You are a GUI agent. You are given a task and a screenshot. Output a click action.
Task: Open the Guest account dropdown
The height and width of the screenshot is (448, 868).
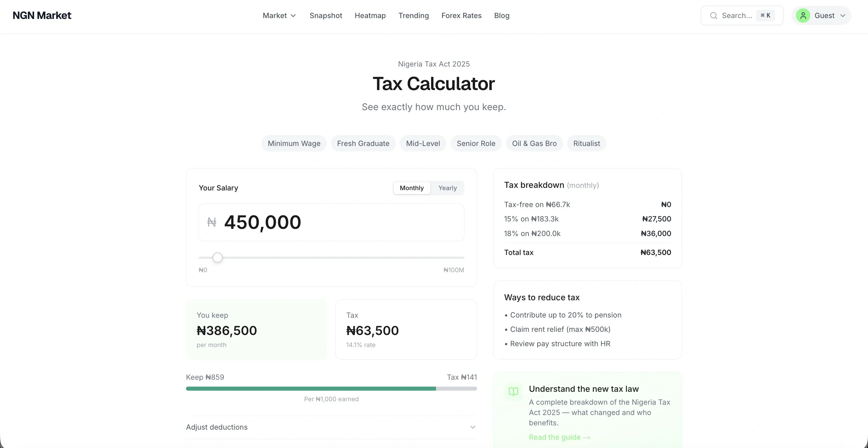pyautogui.click(x=843, y=15)
